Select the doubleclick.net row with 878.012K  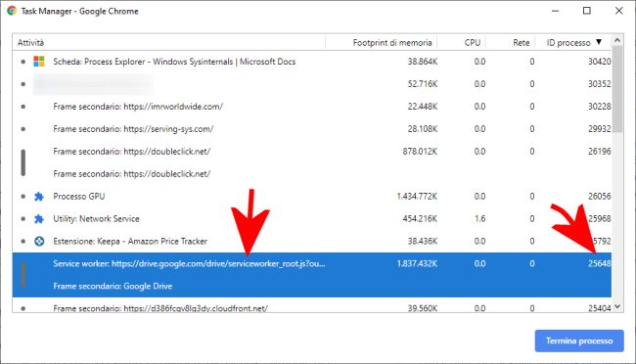tap(312, 152)
